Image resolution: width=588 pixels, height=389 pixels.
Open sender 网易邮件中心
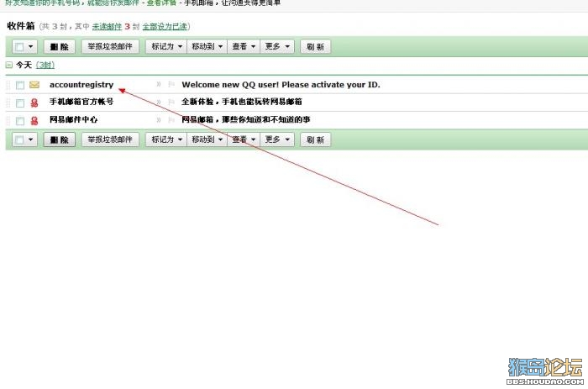click(74, 119)
